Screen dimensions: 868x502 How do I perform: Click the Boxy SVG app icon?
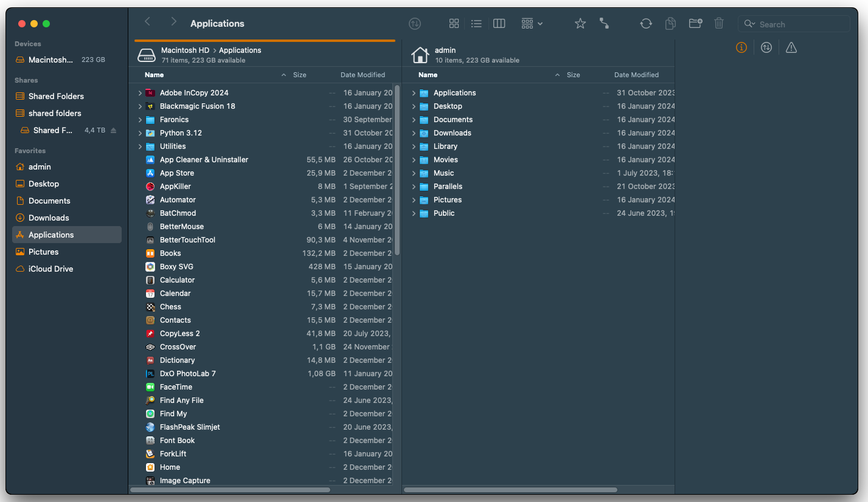[150, 267]
